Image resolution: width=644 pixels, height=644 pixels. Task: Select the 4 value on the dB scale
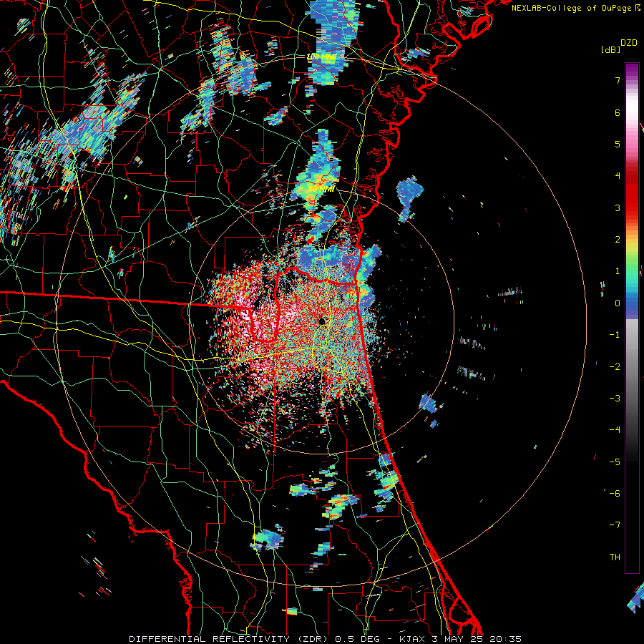pos(618,176)
